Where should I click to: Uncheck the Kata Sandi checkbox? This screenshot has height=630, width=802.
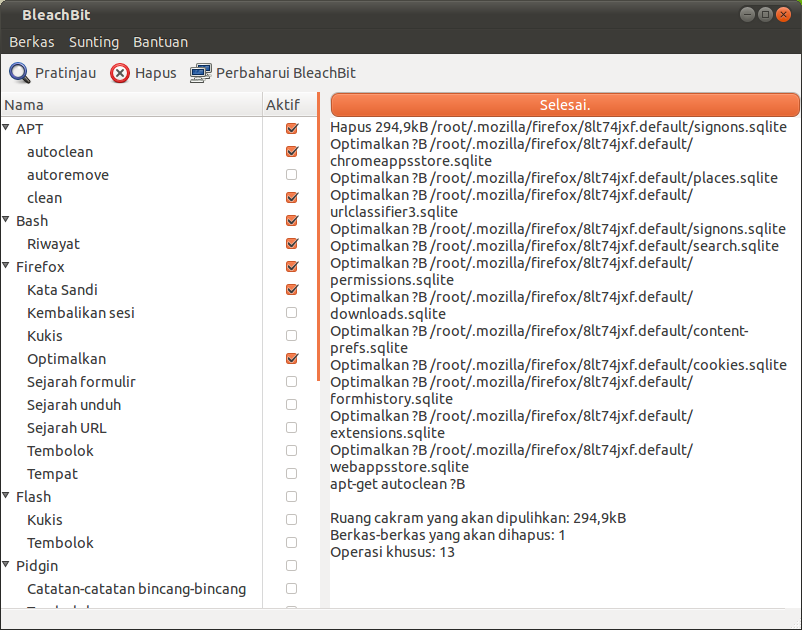click(x=292, y=289)
